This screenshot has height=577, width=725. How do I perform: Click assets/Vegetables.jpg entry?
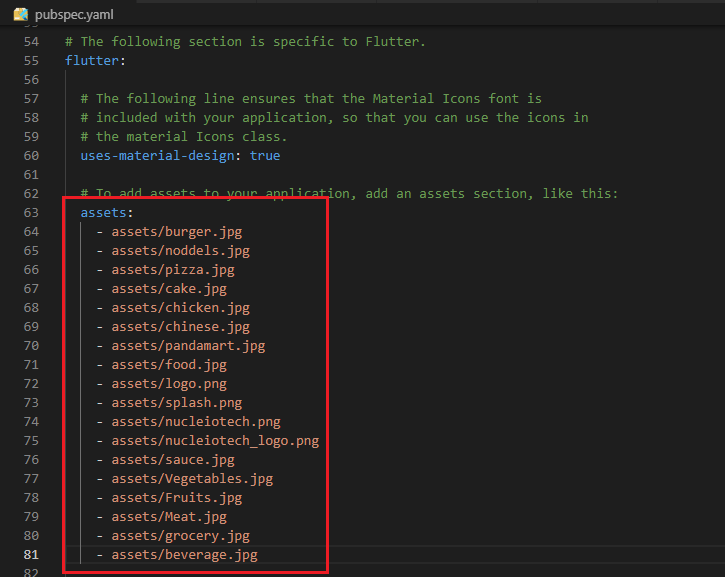192,479
